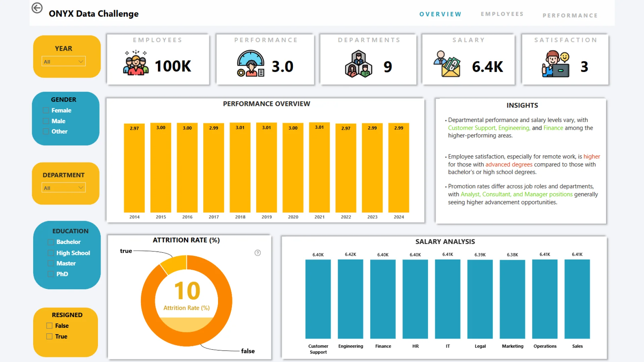Click the Performance gauge icon

tap(251, 63)
